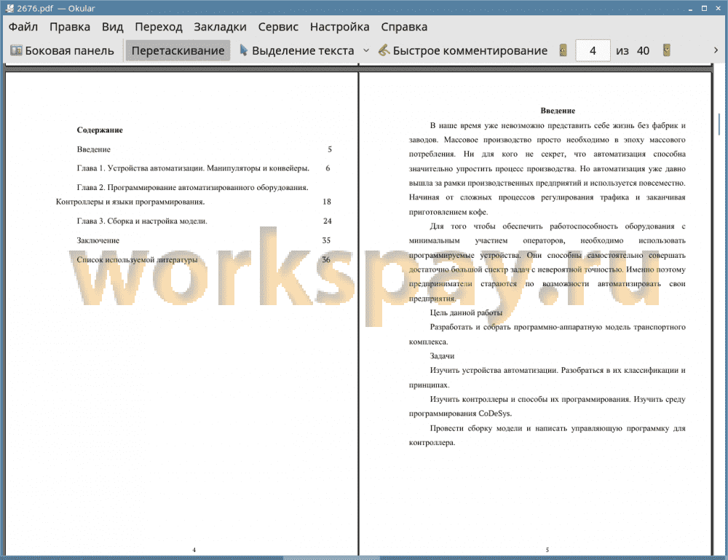
Task: Expand the toolbar overflow chevron
Action: [x=716, y=50]
